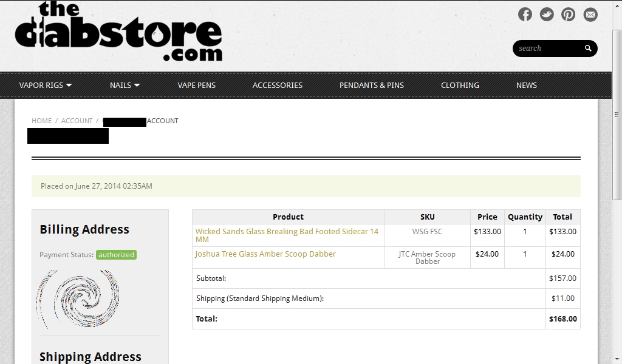Open the Vapor Rigs menu
The height and width of the screenshot is (364, 622).
[x=41, y=85]
